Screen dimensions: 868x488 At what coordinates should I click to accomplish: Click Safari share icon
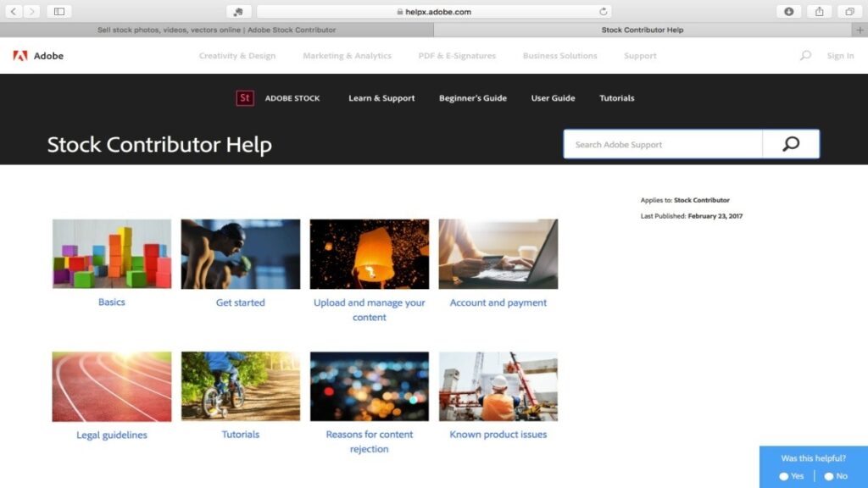pos(820,12)
